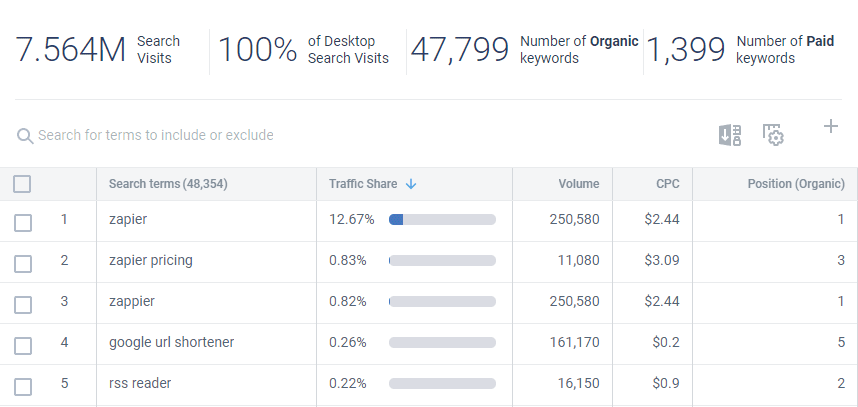Click the 47,799 Organic keywords metric
858x407 pixels.
(524, 50)
